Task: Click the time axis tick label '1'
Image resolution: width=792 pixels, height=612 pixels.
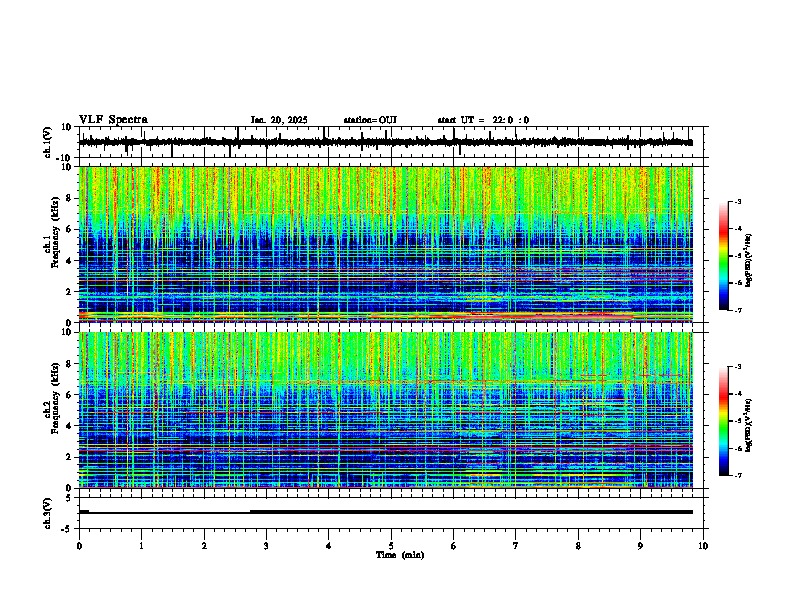Action: 141,546
